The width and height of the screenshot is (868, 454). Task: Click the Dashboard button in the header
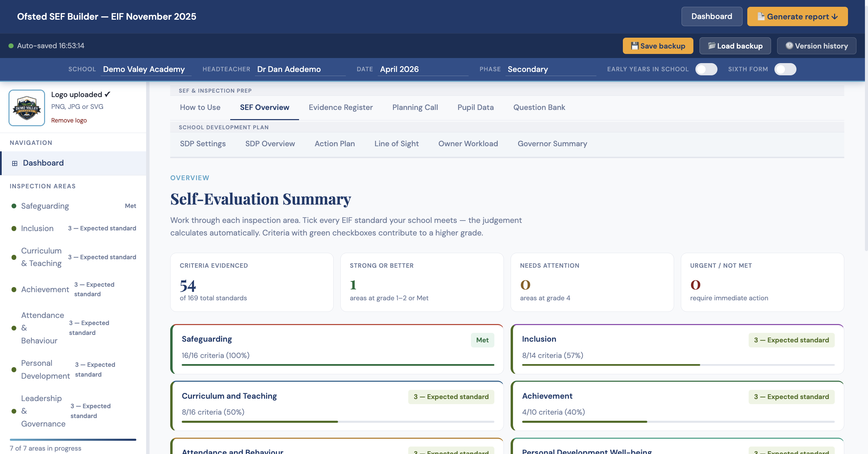pyautogui.click(x=712, y=16)
